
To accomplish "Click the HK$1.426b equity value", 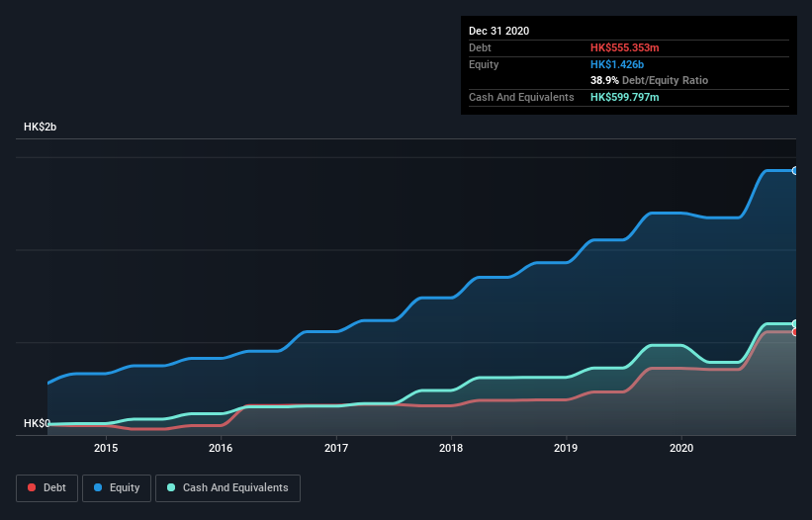I will coord(617,64).
